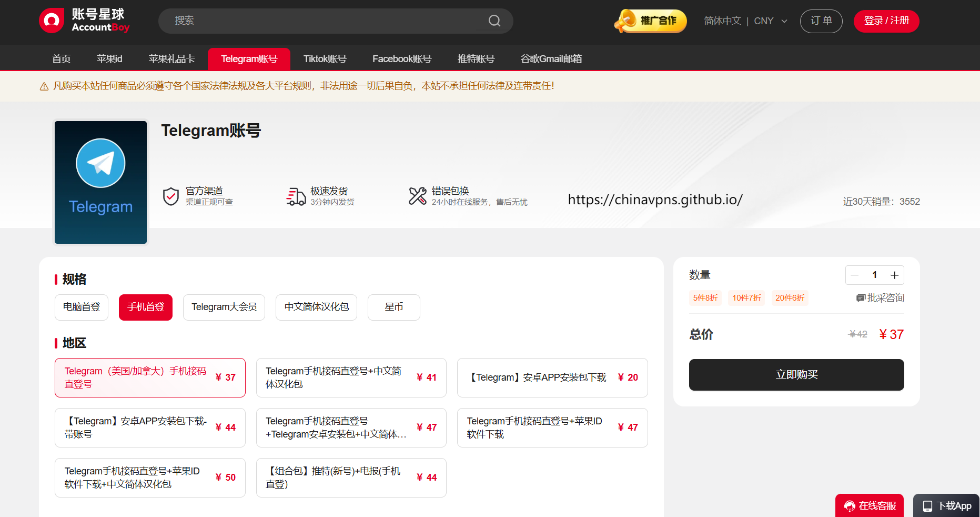
Task: Click the 10件7折 discount tag
Action: click(746, 298)
